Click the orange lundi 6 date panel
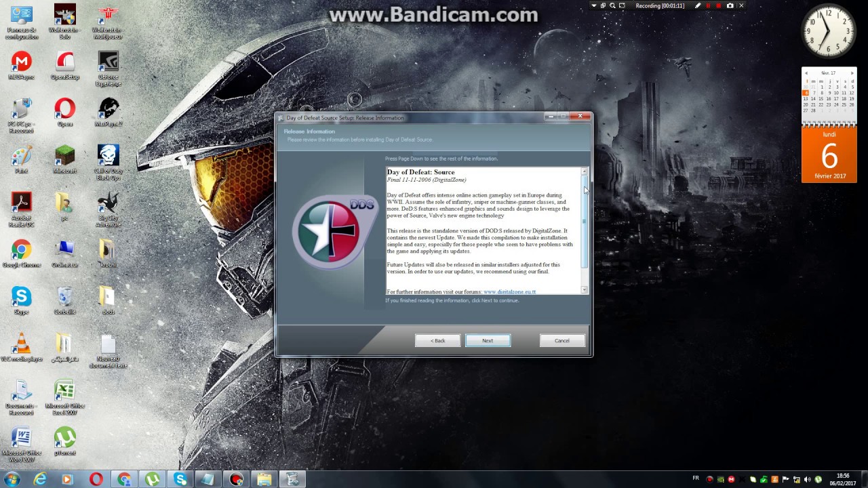868x488 pixels. click(x=829, y=155)
